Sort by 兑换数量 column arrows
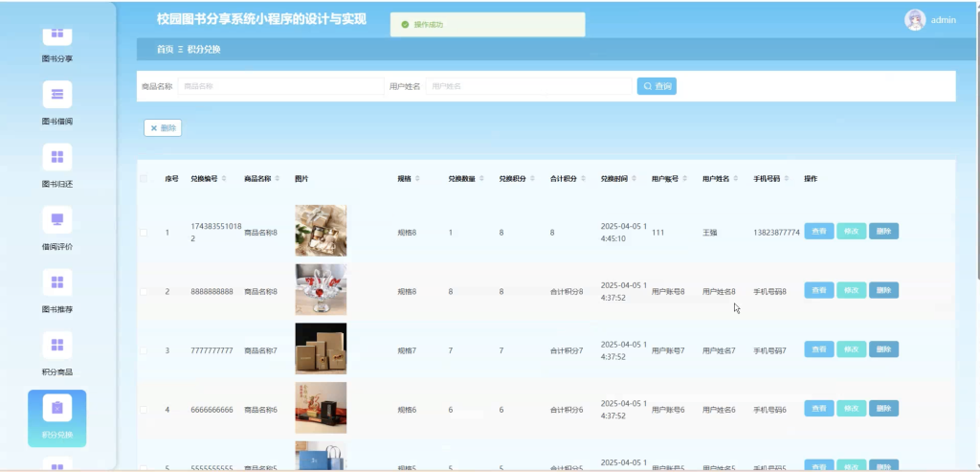Screen dimensions: 980x472 481,179
